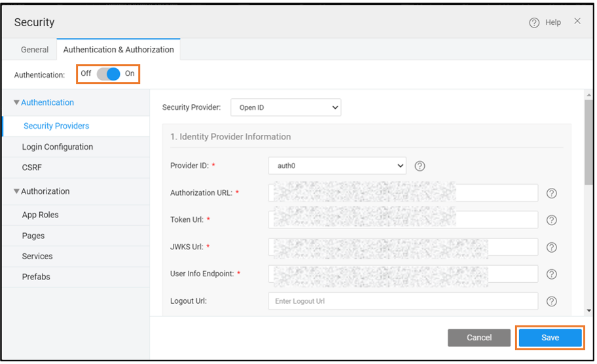This screenshot has height=364, width=597.
Task: View help for JWKS Url field
Action: (x=551, y=247)
